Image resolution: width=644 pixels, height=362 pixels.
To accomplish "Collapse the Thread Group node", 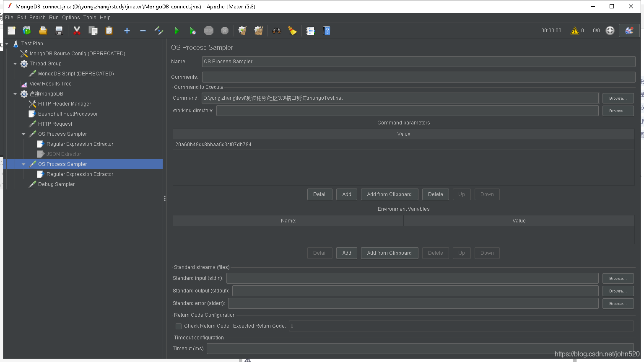I will pos(15,64).
